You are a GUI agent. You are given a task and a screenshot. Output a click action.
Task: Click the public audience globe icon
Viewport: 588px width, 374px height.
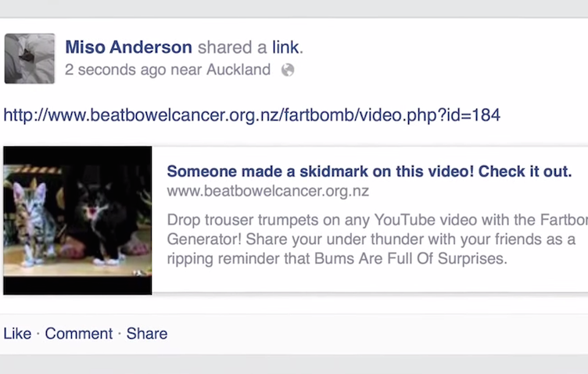point(288,70)
